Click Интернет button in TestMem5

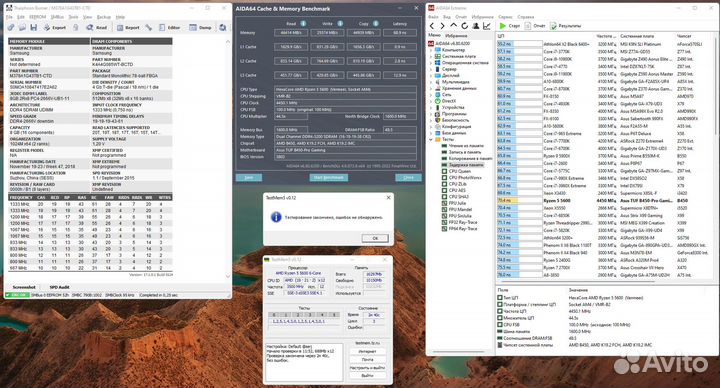(367, 351)
